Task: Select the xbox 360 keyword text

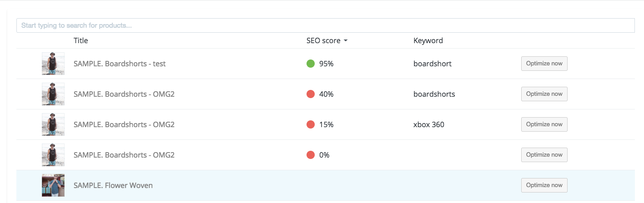Action: pyautogui.click(x=429, y=124)
